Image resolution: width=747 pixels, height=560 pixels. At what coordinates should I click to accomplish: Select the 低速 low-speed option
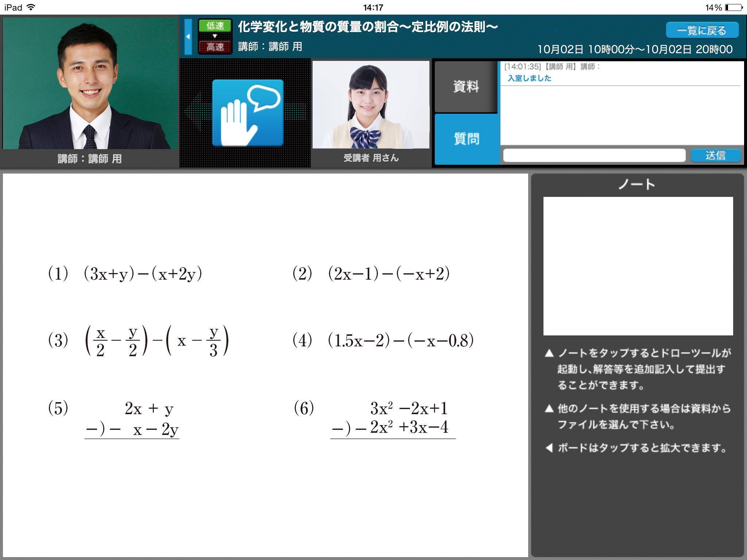[x=215, y=26]
